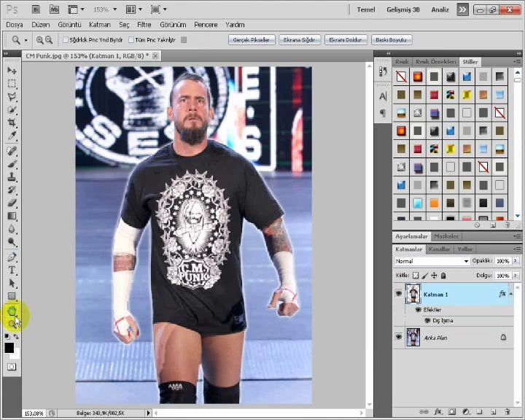Open Screen Mode dropdown
This screenshot has width=525, height=420.
[x=158, y=9]
